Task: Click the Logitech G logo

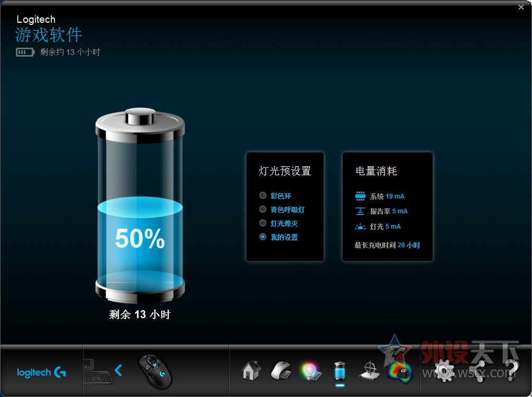Action: point(41,373)
